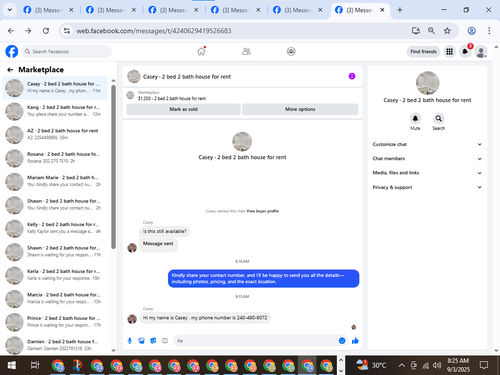Choose a sticker from composer
Image resolution: width=500 pixels, height=375 pixels.
pos(153,341)
